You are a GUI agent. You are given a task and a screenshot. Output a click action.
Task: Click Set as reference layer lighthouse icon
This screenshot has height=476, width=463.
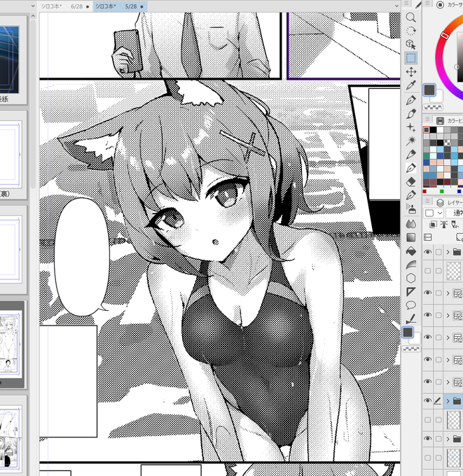pos(444,224)
